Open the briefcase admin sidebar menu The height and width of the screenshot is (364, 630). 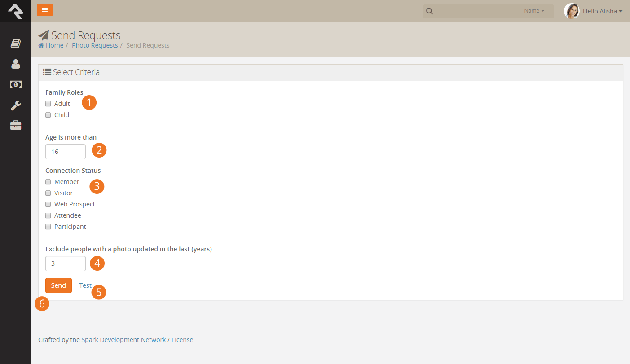16,125
